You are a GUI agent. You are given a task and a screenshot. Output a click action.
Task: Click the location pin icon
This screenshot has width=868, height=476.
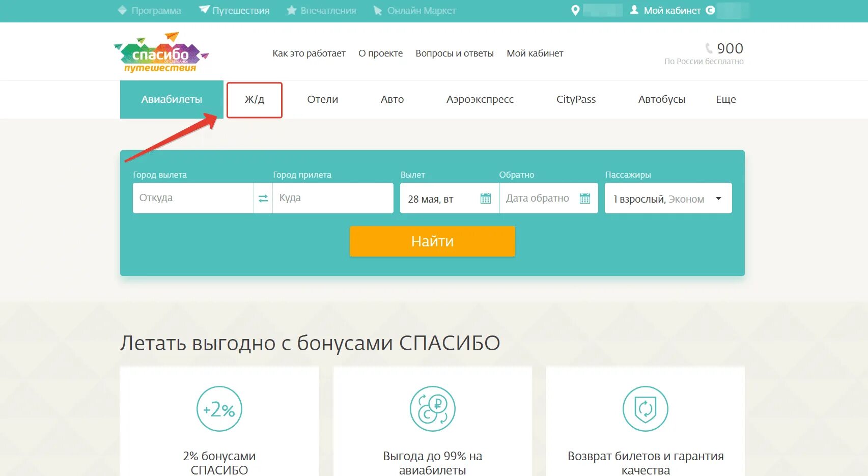(575, 10)
